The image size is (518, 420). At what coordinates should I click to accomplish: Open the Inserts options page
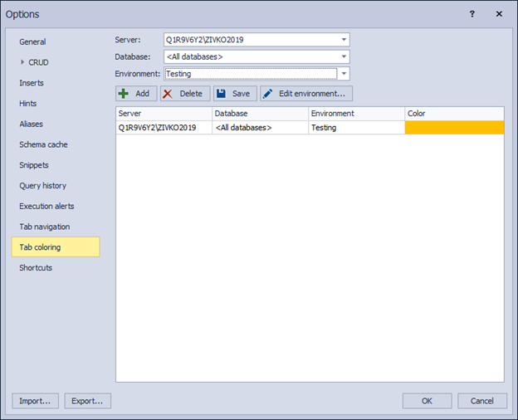32,83
